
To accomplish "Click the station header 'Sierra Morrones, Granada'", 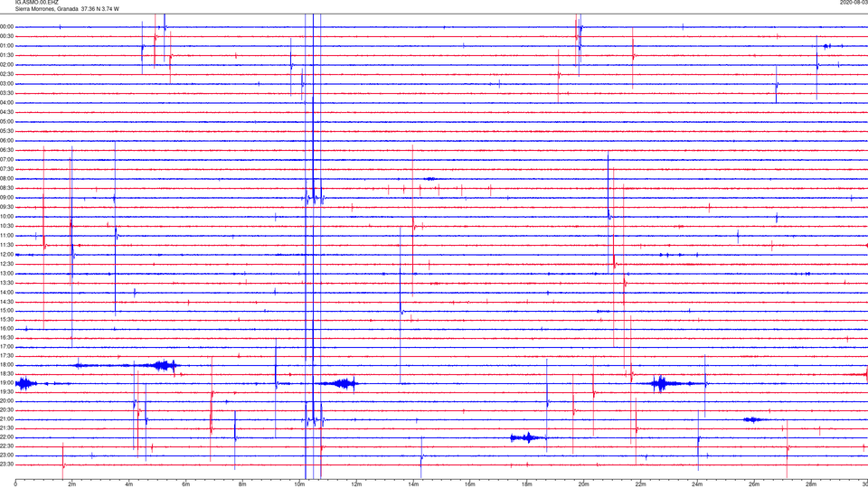I will click(x=46, y=9).
